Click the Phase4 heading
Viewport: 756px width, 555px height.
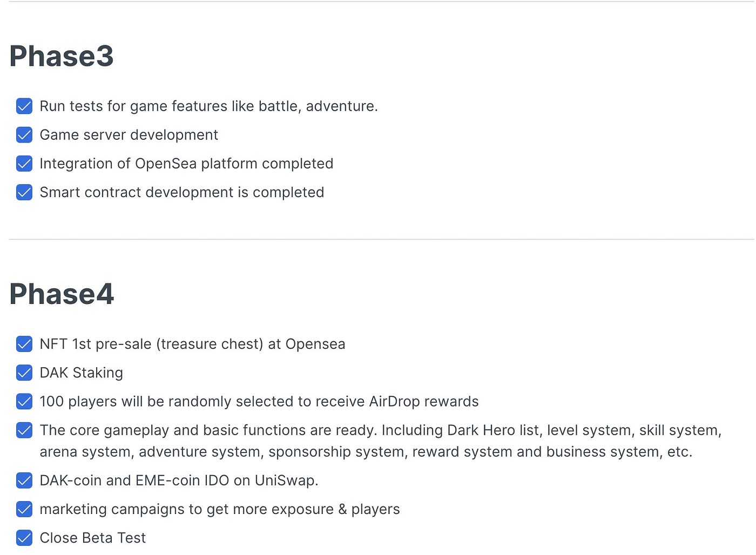pyautogui.click(x=62, y=294)
